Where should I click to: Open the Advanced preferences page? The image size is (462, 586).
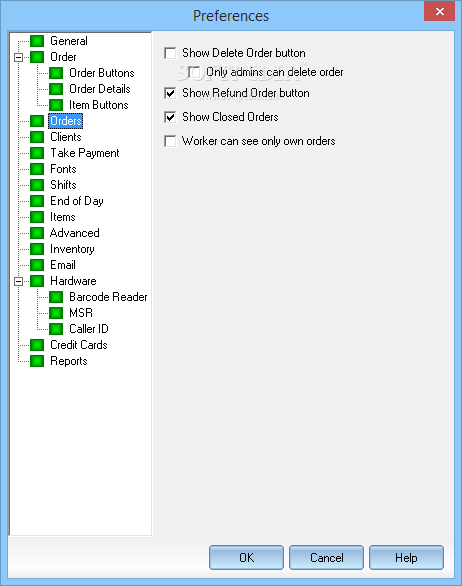(x=75, y=233)
